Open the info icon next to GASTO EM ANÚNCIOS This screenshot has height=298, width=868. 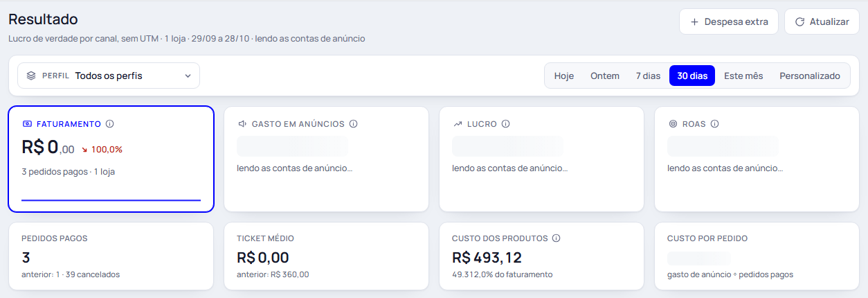(353, 124)
